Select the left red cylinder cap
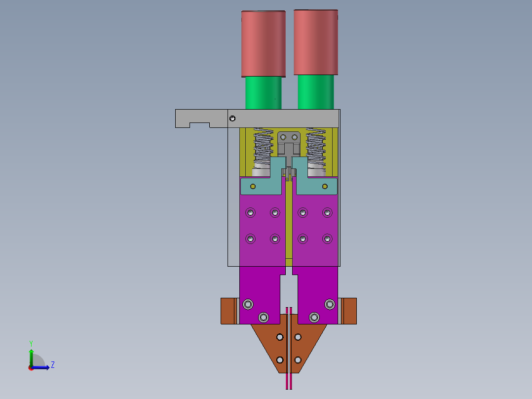 264,43
